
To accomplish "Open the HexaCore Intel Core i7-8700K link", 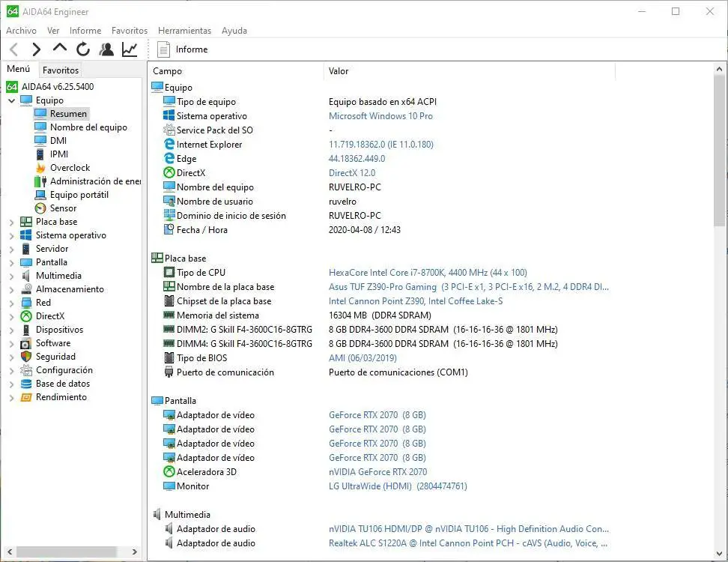I will click(428, 273).
